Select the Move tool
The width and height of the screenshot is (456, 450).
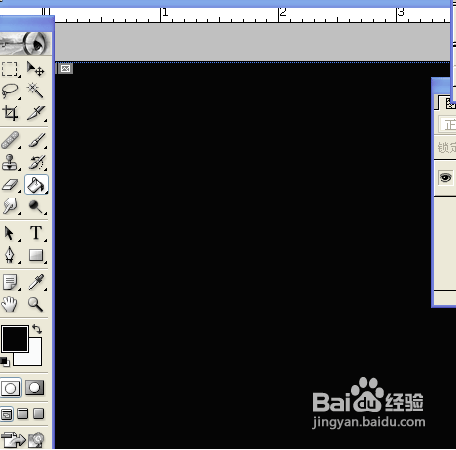click(x=36, y=69)
